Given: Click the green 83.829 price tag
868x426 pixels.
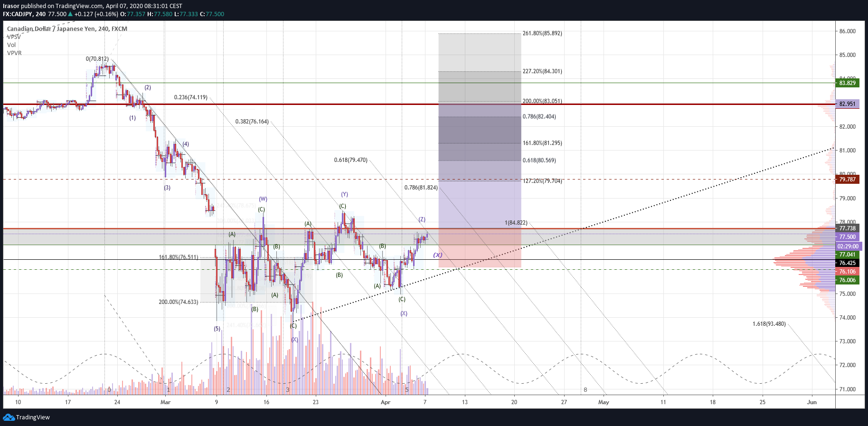Looking at the screenshot, I should tap(847, 83).
